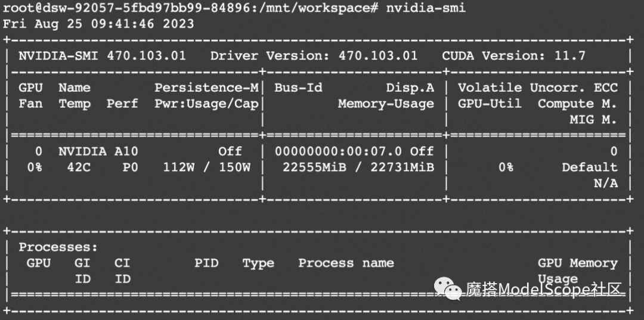Image resolution: width=644 pixels, height=320 pixels.
Task: Click the CUDA Version 11.7 value
Action: (513, 56)
